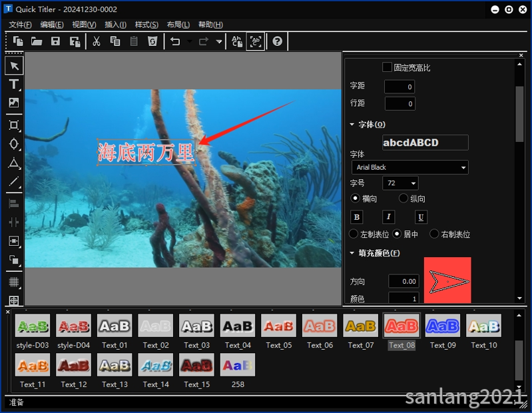
Task: Select the Line drawing tool
Action: 14,181
